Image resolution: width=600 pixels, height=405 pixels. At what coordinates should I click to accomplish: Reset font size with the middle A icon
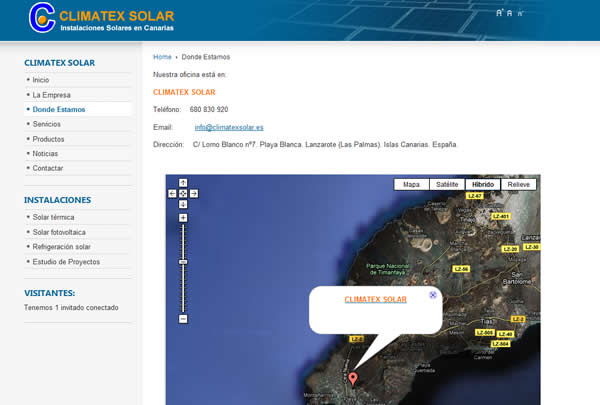pyautogui.click(x=509, y=13)
